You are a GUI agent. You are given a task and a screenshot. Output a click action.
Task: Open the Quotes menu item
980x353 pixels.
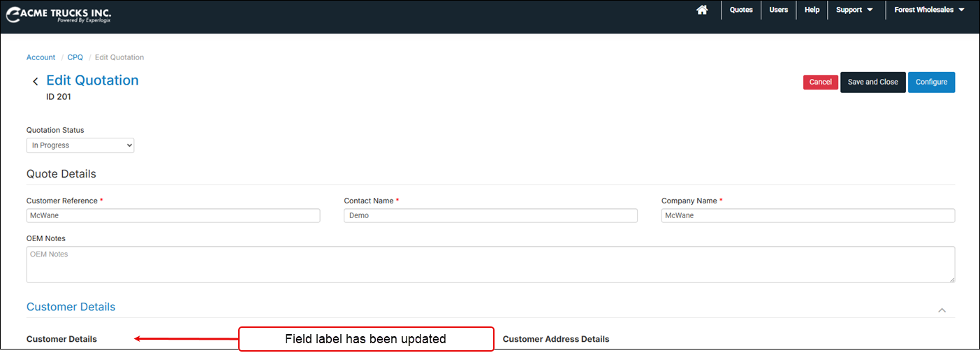[x=741, y=10]
